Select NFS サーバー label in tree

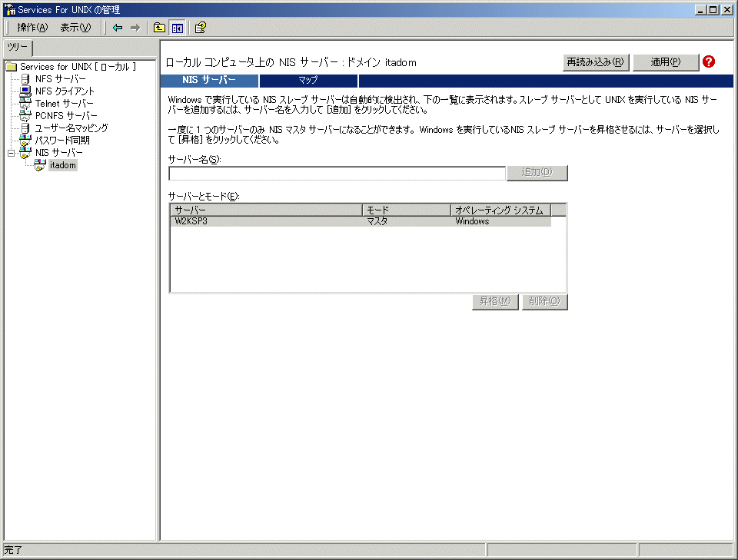pyautogui.click(x=60, y=79)
